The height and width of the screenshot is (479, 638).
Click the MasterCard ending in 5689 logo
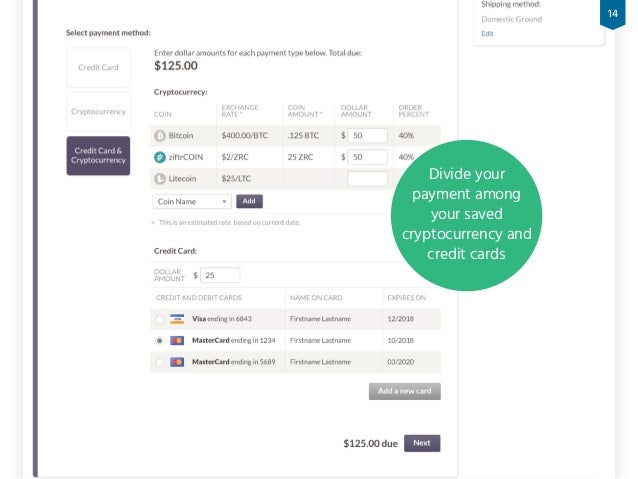pyautogui.click(x=177, y=362)
